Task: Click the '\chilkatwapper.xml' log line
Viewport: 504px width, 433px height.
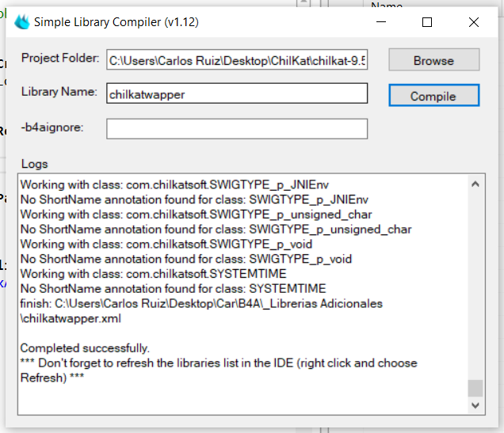Action: pyautogui.click(x=71, y=318)
